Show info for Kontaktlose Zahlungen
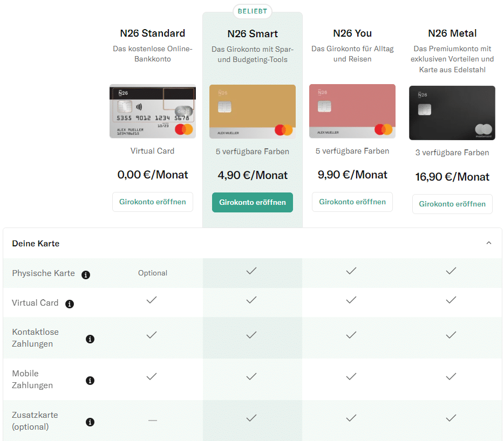Viewport: 504px width, 441px height. pyautogui.click(x=90, y=339)
